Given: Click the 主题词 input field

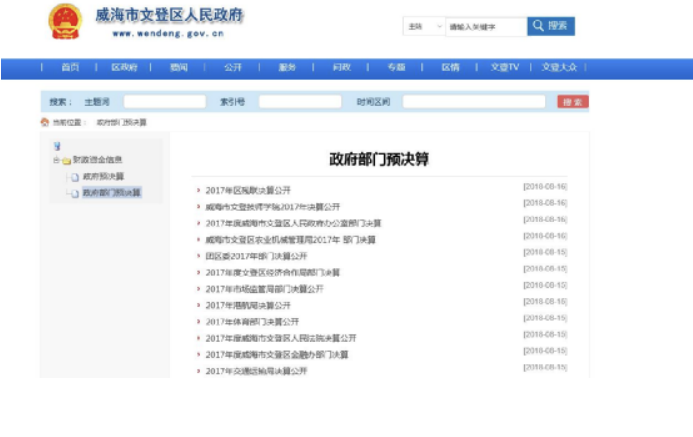Looking at the screenshot, I should tap(164, 102).
